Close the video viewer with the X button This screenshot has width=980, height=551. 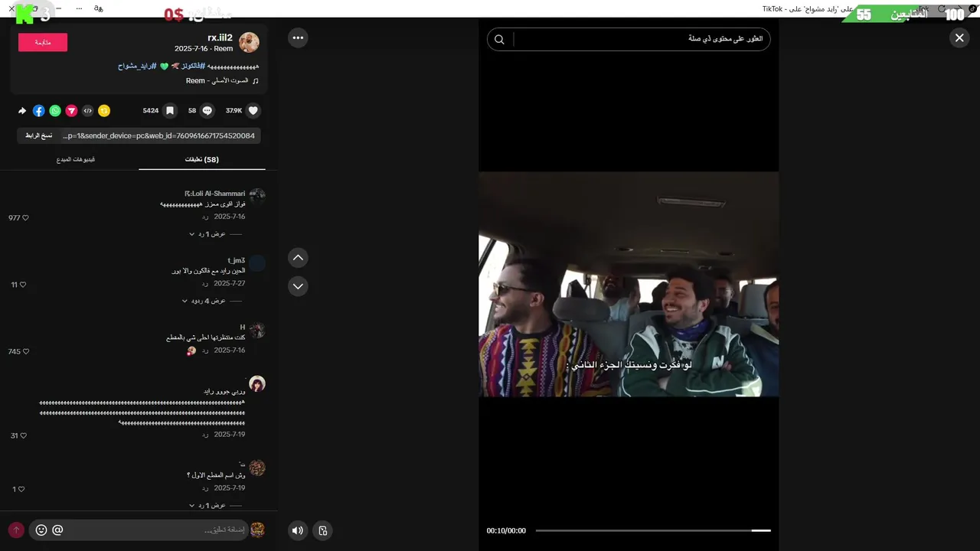click(959, 37)
